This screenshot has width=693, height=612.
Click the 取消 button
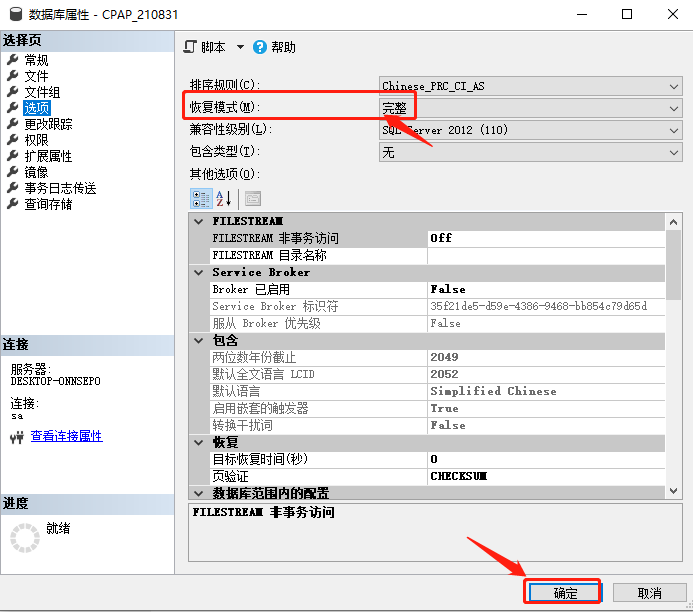pyautogui.click(x=649, y=592)
